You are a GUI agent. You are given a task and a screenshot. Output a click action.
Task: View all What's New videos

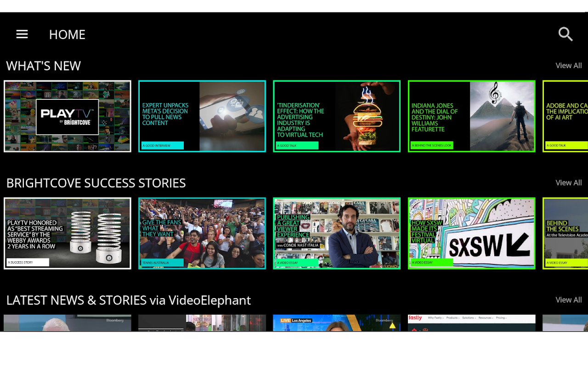click(569, 65)
